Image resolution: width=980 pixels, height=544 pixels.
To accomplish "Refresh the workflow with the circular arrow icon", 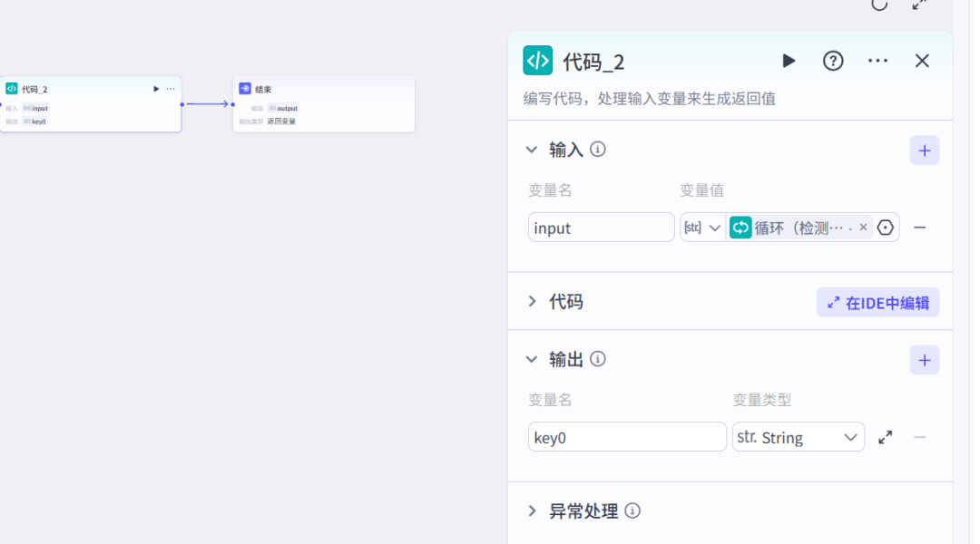I will tap(877, 5).
